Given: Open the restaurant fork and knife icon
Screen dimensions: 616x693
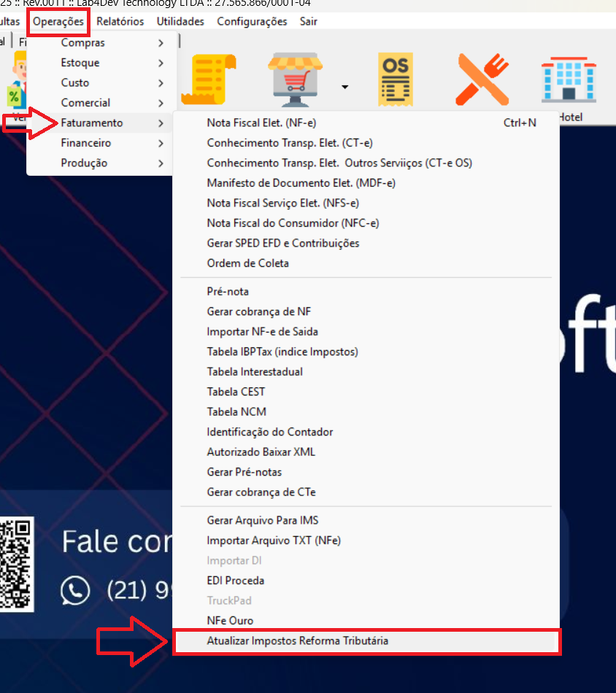Looking at the screenshot, I should (482, 79).
